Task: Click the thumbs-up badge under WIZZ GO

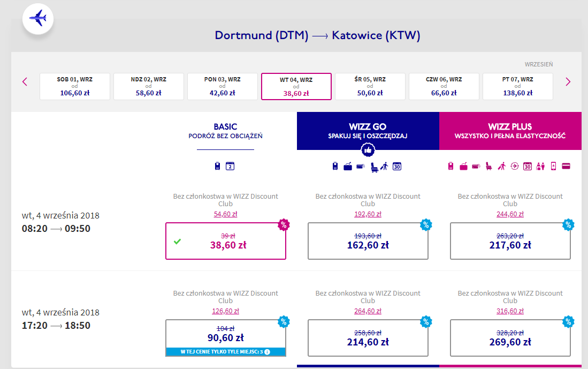Action: tap(368, 152)
